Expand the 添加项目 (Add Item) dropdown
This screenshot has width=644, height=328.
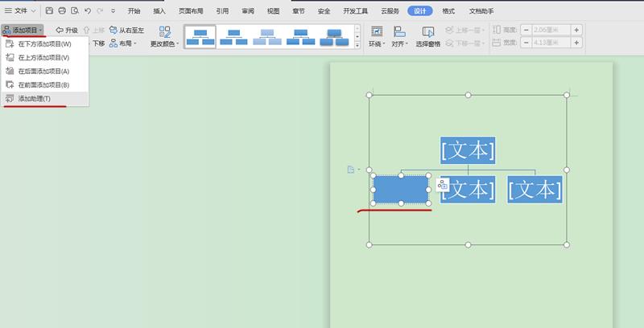pyautogui.click(x=23, y=30)
